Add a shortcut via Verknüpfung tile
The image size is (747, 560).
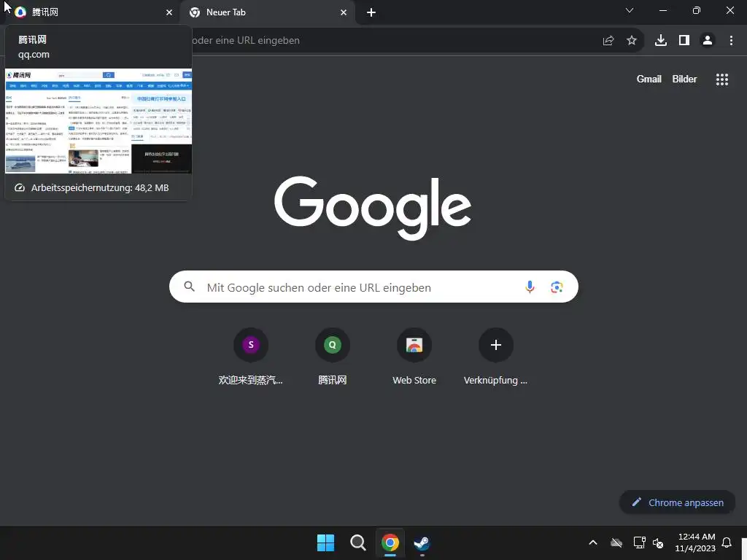pyautogui.click(x=495, y=357)
